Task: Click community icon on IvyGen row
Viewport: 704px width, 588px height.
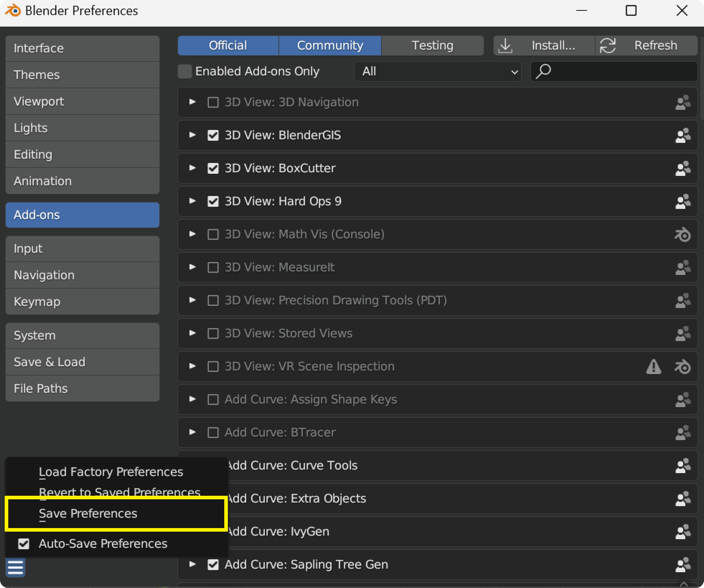Action: coord(682,532)
